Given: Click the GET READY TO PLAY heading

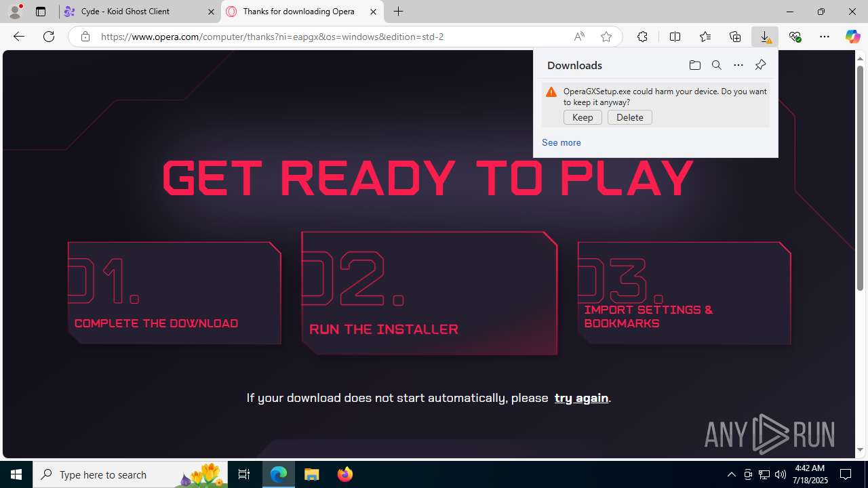Looking at the screenshot, I should [428, 178].
